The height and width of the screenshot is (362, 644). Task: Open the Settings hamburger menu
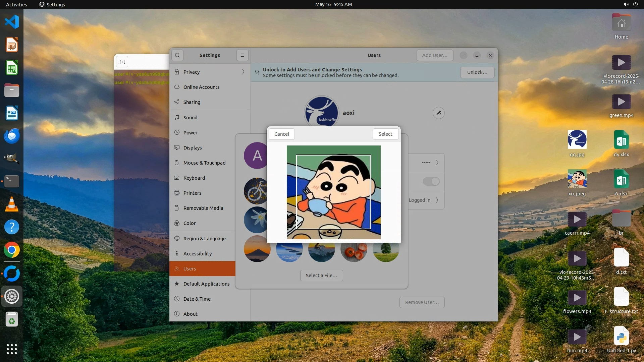coord(242,55)
